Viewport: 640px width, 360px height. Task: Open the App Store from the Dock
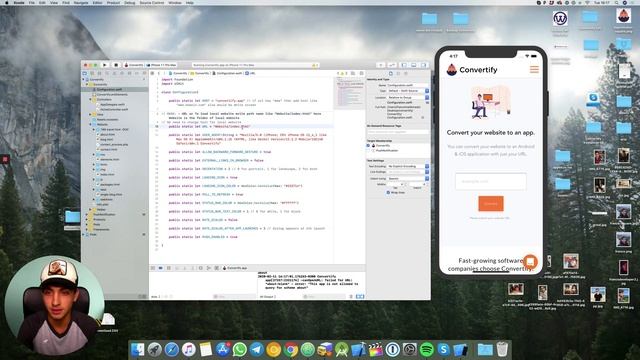pyautogui.click(x=222, y=349)
